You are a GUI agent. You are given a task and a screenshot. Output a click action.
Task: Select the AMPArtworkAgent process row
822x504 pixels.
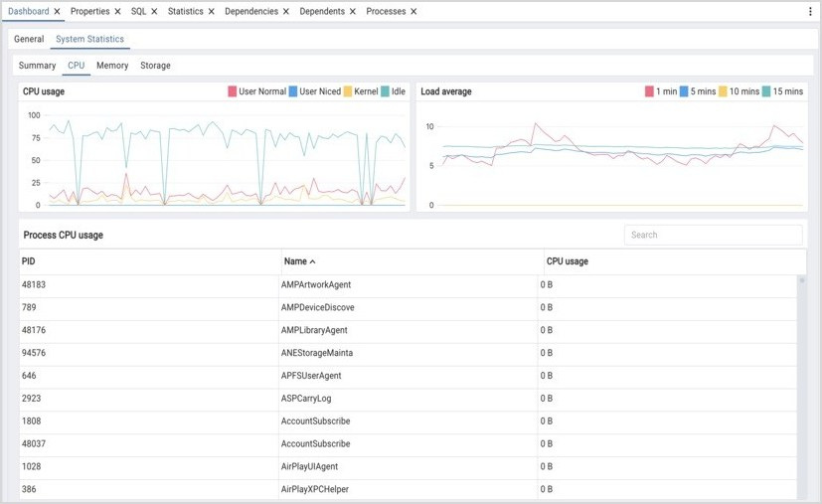pyautogui.click(x=315, y=285)
